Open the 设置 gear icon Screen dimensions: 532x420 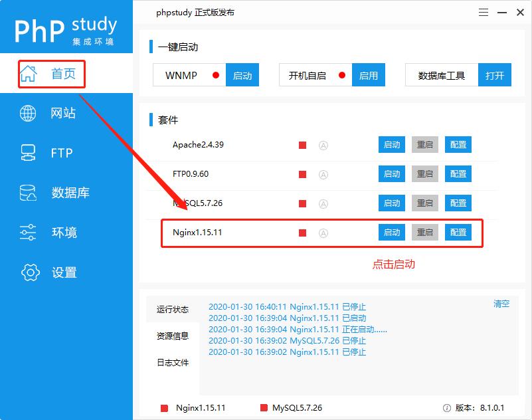coord(30,272)
